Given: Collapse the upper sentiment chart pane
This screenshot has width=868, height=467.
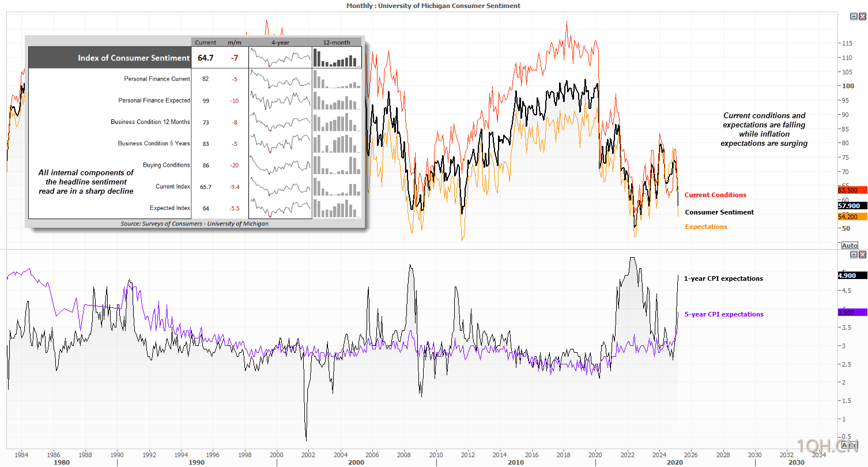Looking at the screenshot, I should [x=854, y=17].
